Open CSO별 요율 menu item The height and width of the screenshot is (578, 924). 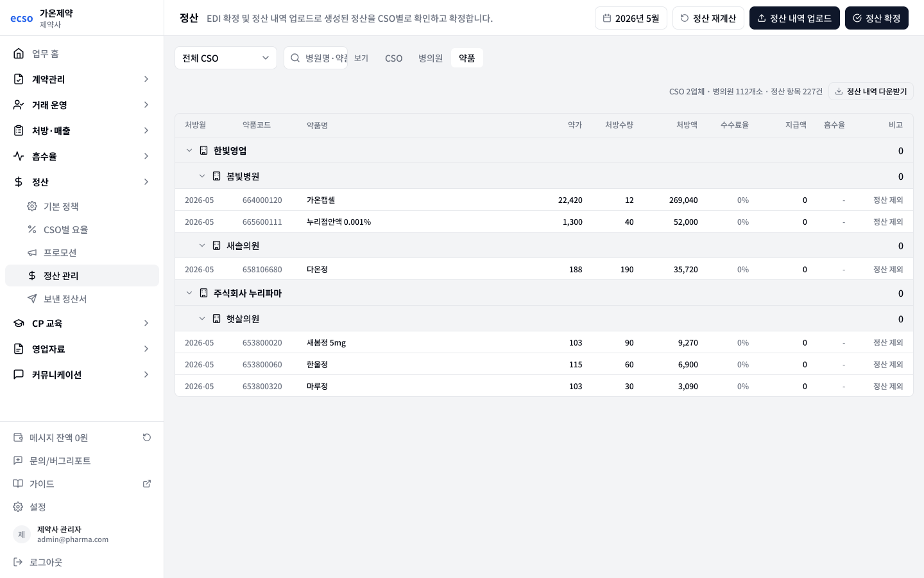tap(82, 229)
